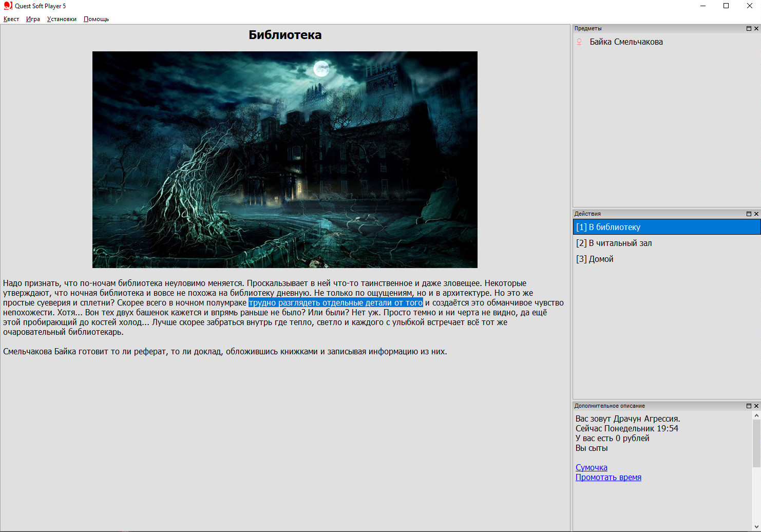This screenshot has width=761, height=532.
Task: Click the Предметы panel title
Action: [588, 29]
